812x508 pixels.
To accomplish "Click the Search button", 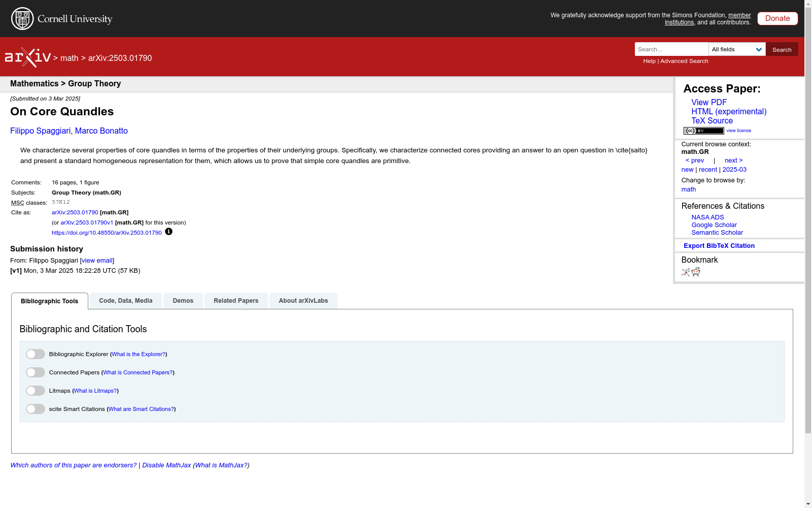I will pos(782,49).
